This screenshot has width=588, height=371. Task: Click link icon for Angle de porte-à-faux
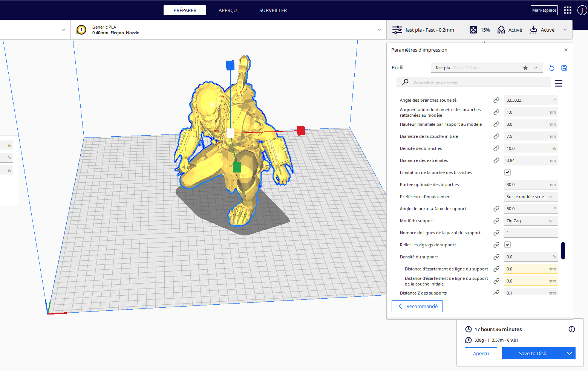(496, 209)
